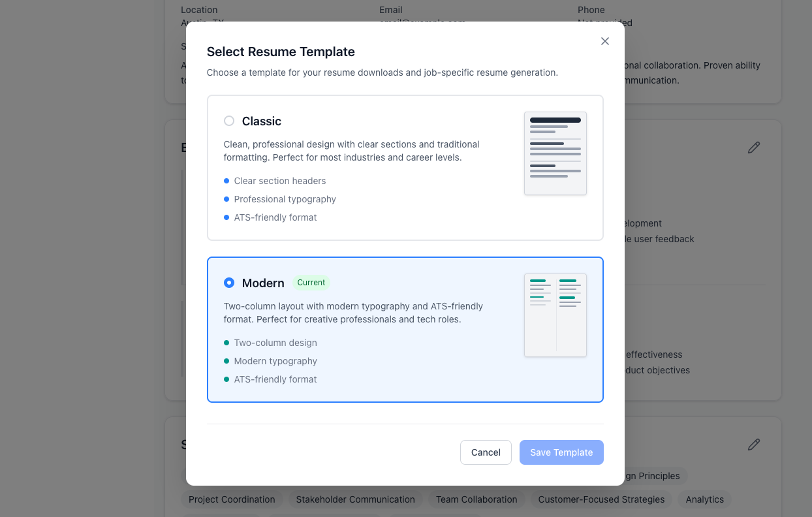812x517 pixels.
Task: Click the Classic description starting 'Clean, professional design'
Action: [352, 151]
